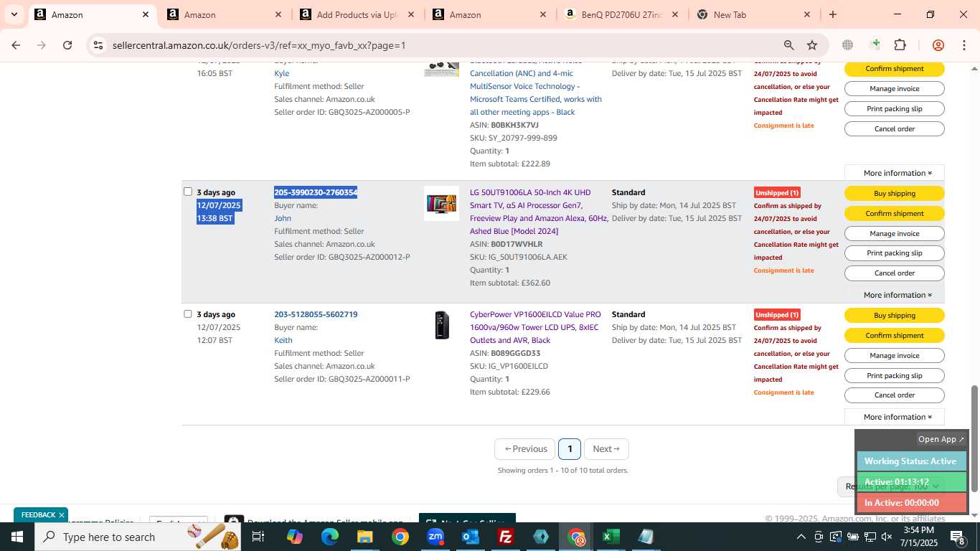This screenshot has height=551, width=980.
Task: Click the page vertical scrollbar thumb
Action: pyautogui.click(x=974, y=438)
